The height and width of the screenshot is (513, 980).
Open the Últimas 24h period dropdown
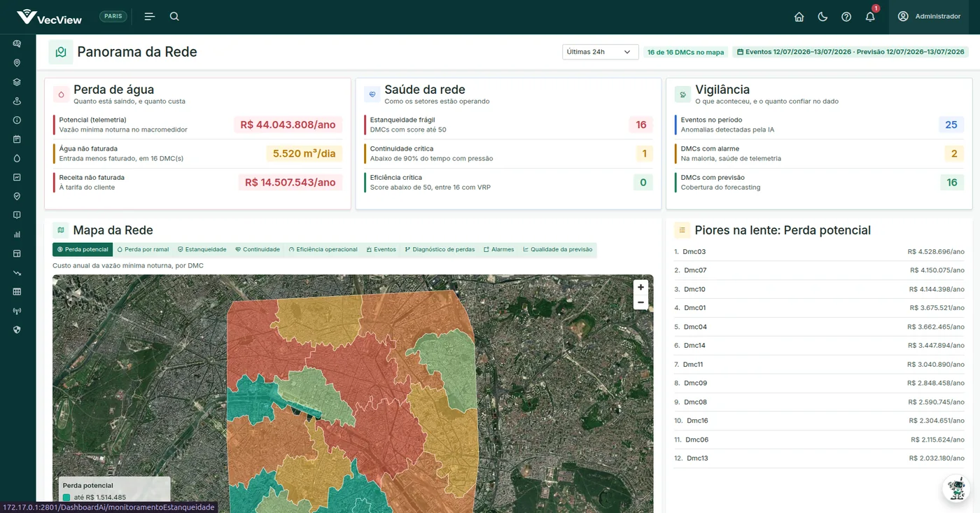click(601, 52)
